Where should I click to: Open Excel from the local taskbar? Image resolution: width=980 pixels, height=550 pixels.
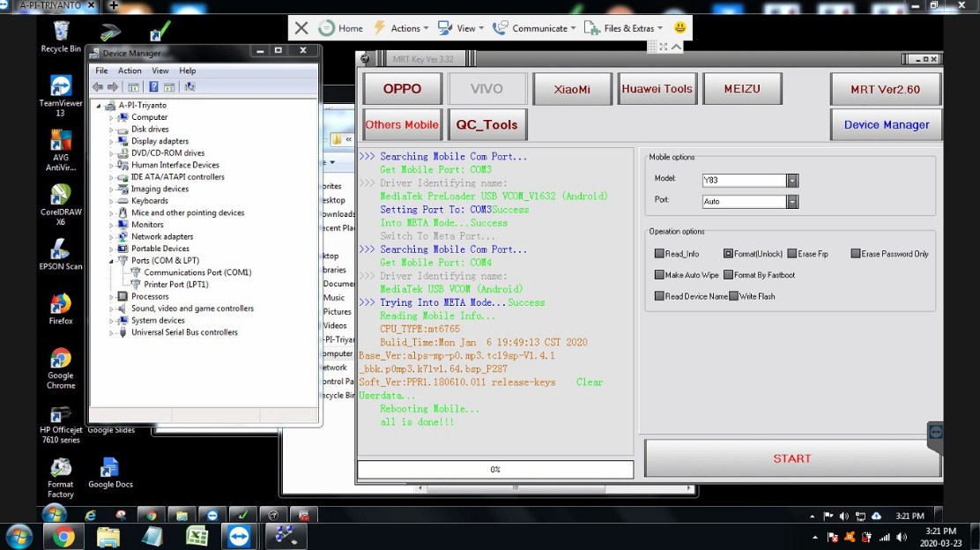(197, 536)
